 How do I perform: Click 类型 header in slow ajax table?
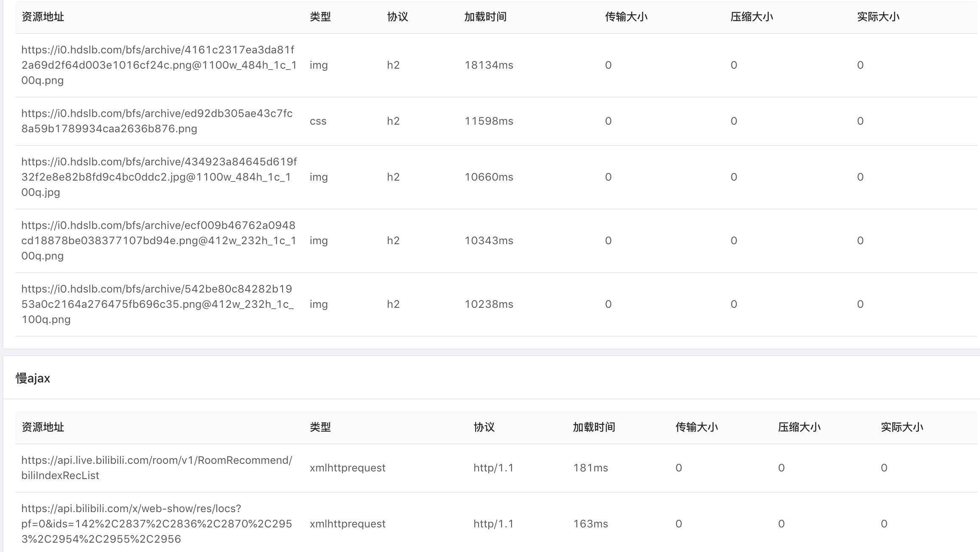(x=320, y=427)
